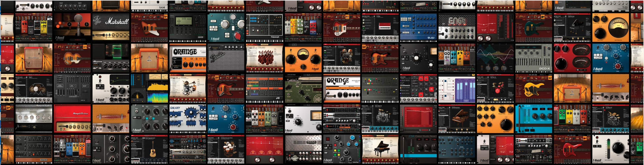Choose the colorful wave equalizer thumbnail

coord(495,58)
